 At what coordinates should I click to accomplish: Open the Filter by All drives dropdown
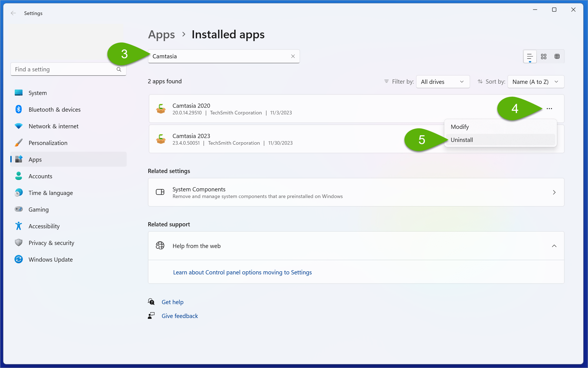(x=443, y=82)
